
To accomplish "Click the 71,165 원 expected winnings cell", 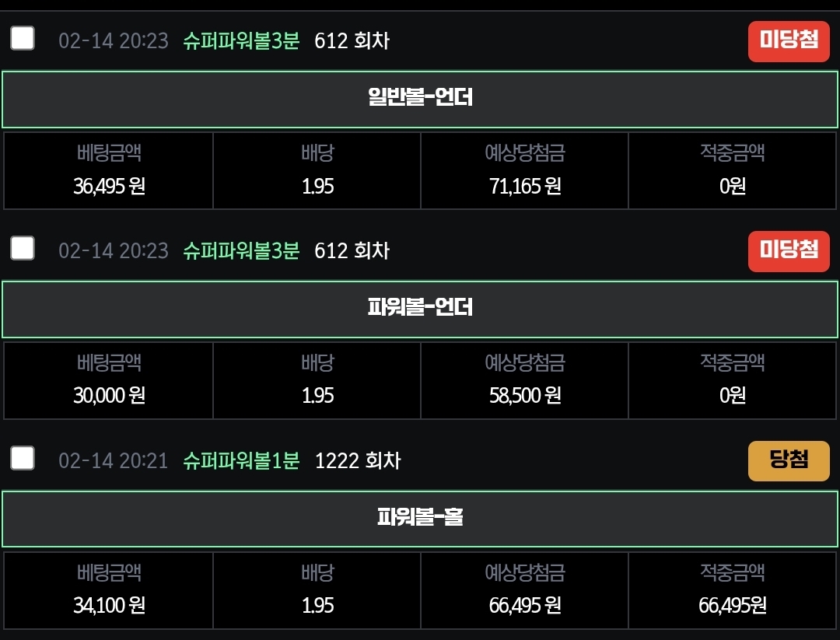I will (524, 171).
